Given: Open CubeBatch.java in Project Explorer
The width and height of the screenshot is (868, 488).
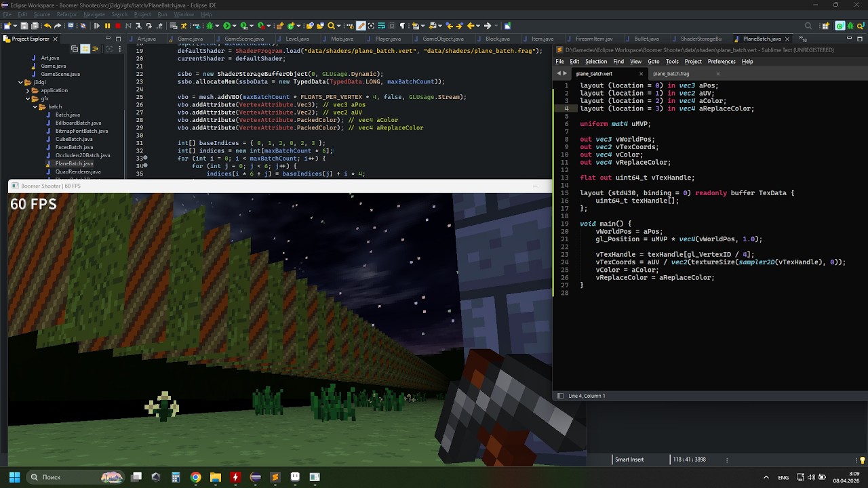Looking at the screenshot, I should pos(74,139).
